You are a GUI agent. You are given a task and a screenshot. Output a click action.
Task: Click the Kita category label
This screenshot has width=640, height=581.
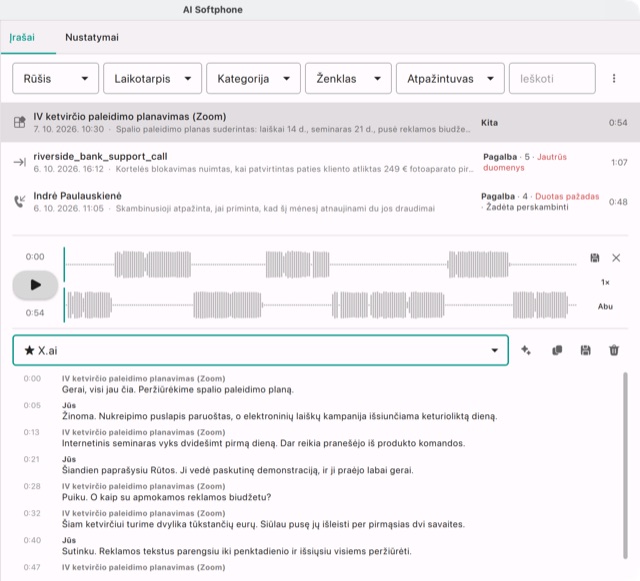point(489,123)
